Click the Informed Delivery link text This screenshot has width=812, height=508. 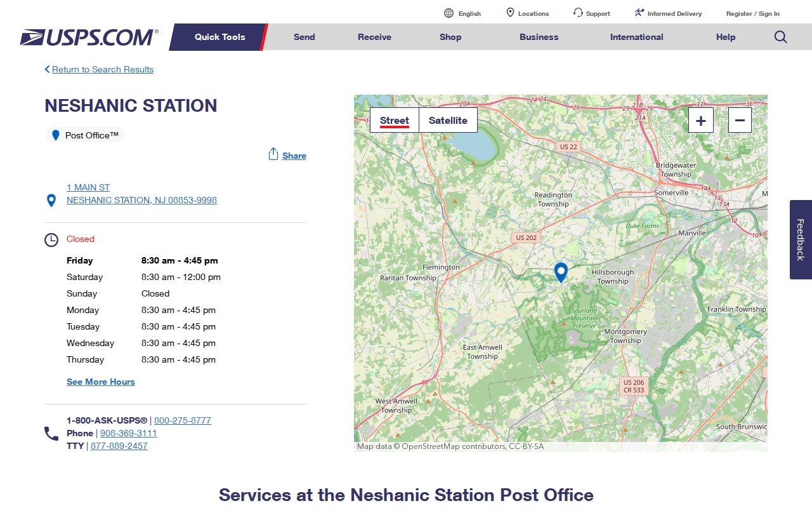point(675,13)
